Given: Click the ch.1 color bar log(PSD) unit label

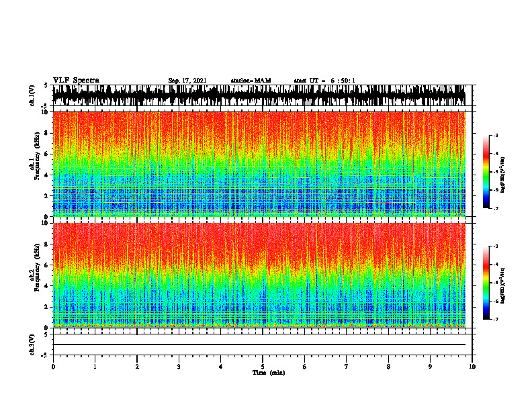Looking at the screenshot, I should (503, 175).
